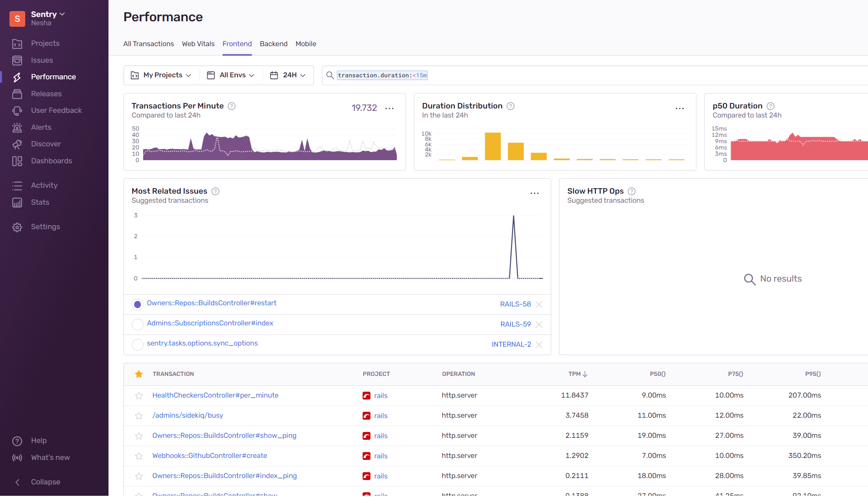Switch to the Backend tab
Viewport: 868px width, 497px height.
[x=273, y=44]
